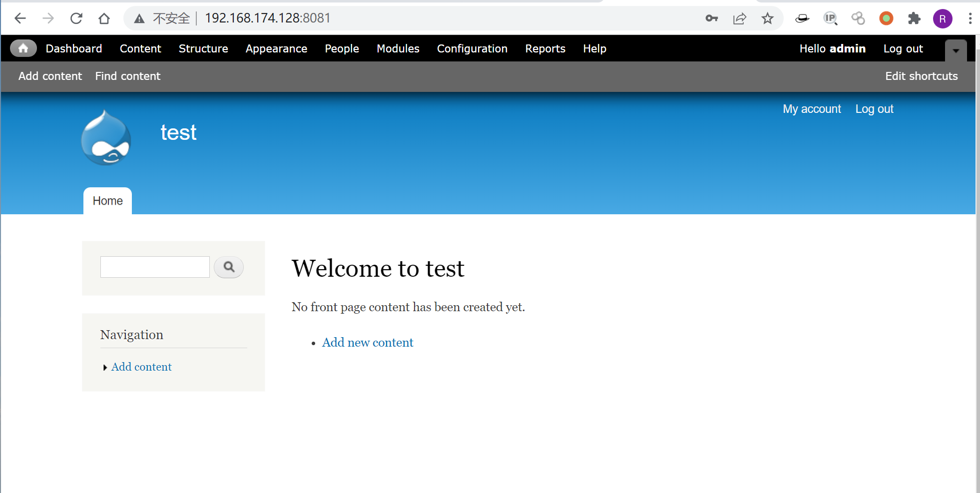Collapse the shortcuts drawer arrow toggle
This screenshot has width=980, height=493.
click(956, 50)
